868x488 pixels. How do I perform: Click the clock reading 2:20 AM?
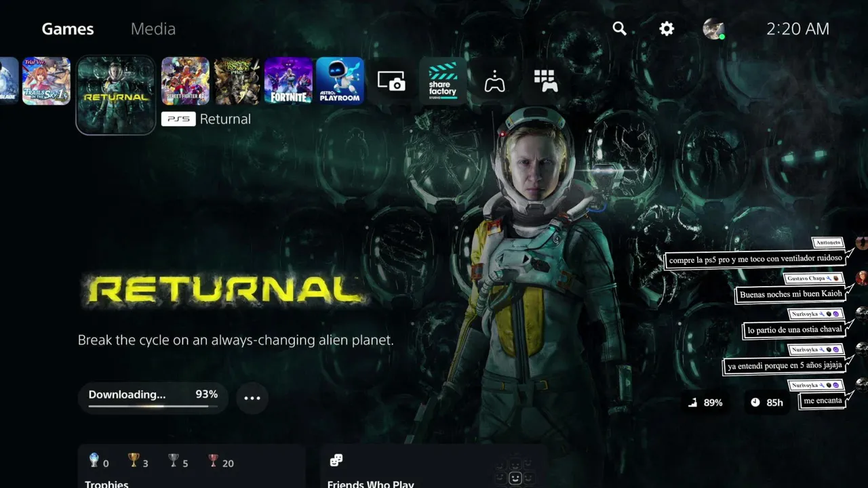(x=797, y=28)
